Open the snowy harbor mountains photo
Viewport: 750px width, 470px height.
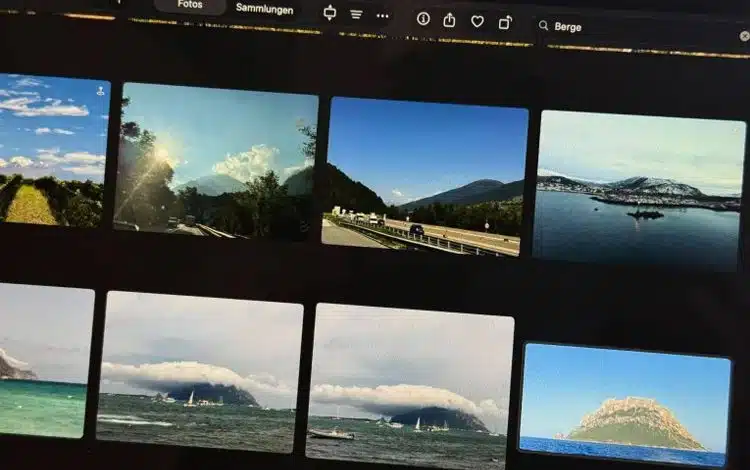(x=638, y=190)
